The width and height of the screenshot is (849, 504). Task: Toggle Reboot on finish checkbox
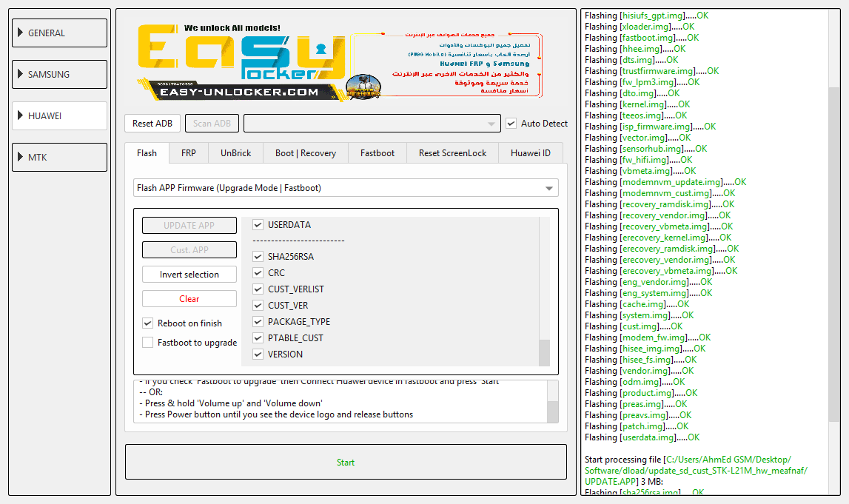147,323
